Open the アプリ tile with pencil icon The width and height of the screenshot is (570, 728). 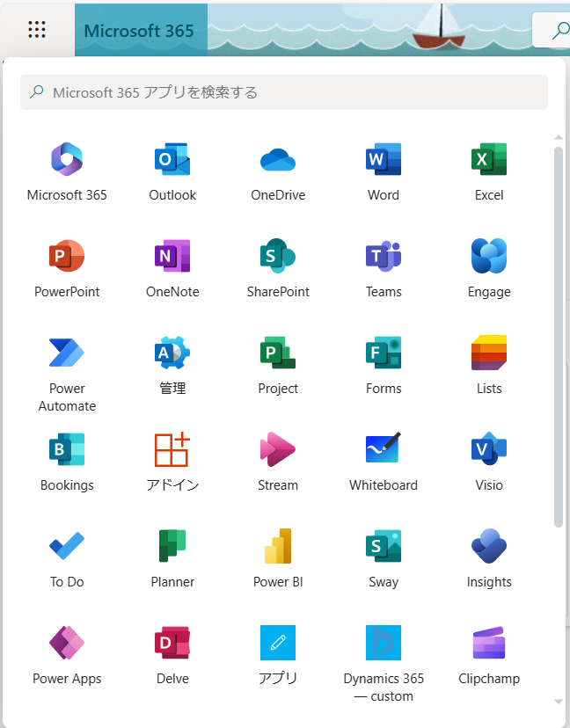(278, 643)
